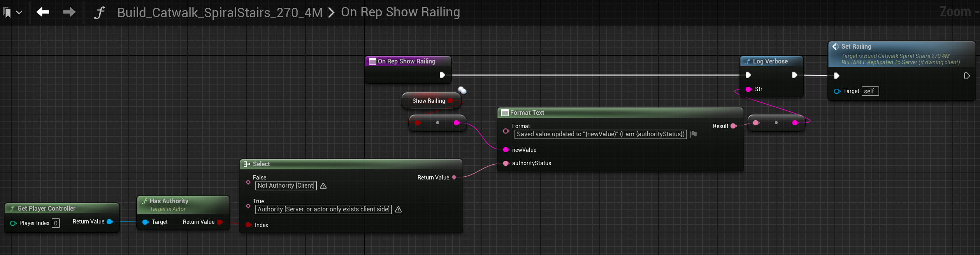
Task: Edit the Format text field
Action: (x=601, y=134)
